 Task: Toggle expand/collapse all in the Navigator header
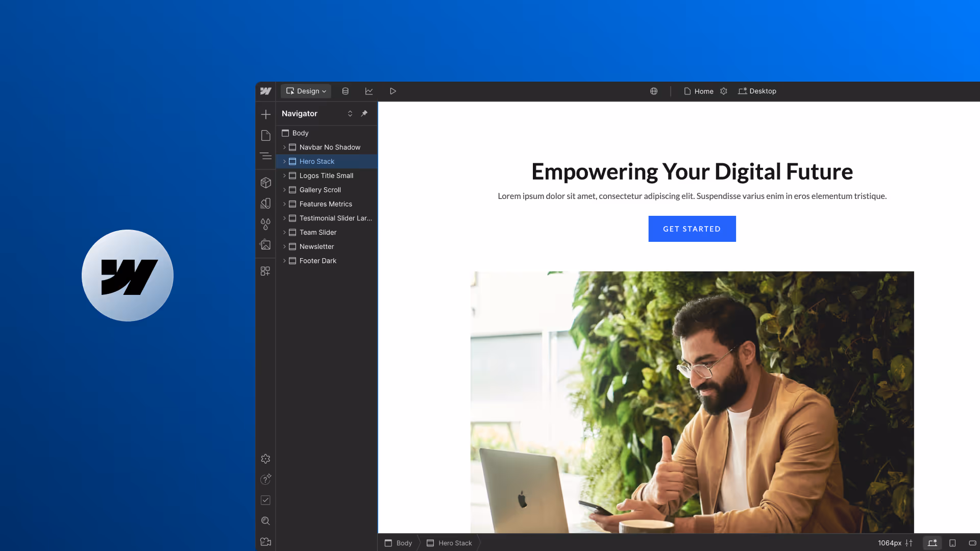click(350, 114)
